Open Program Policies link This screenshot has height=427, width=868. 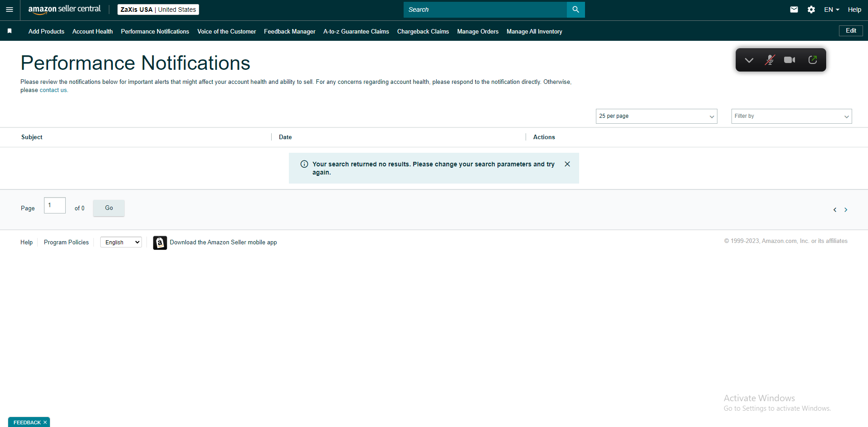(66, 243)
